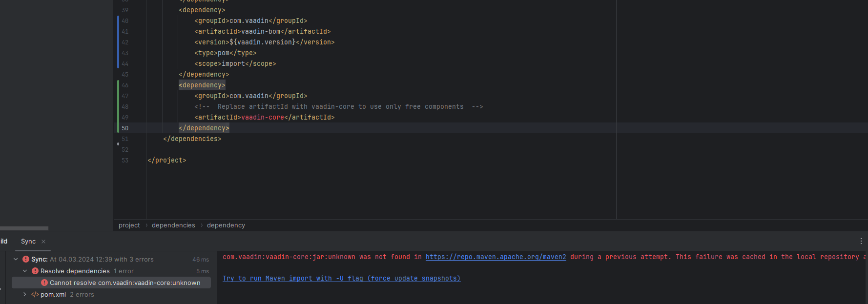This screenshot has height=304, width=868.
Task: Click Try to run Maven import with -U link
Action: pyautogui.click(x=341, y=279)
